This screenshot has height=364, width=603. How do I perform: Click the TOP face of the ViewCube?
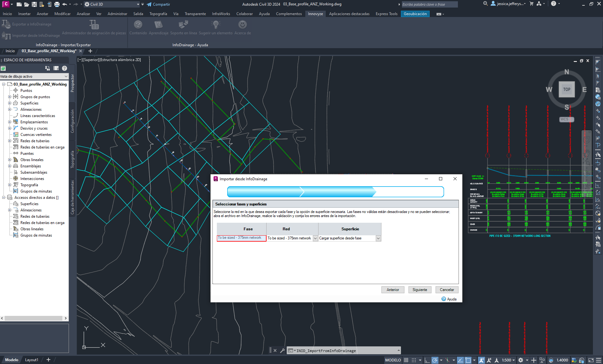pos(566,89)
